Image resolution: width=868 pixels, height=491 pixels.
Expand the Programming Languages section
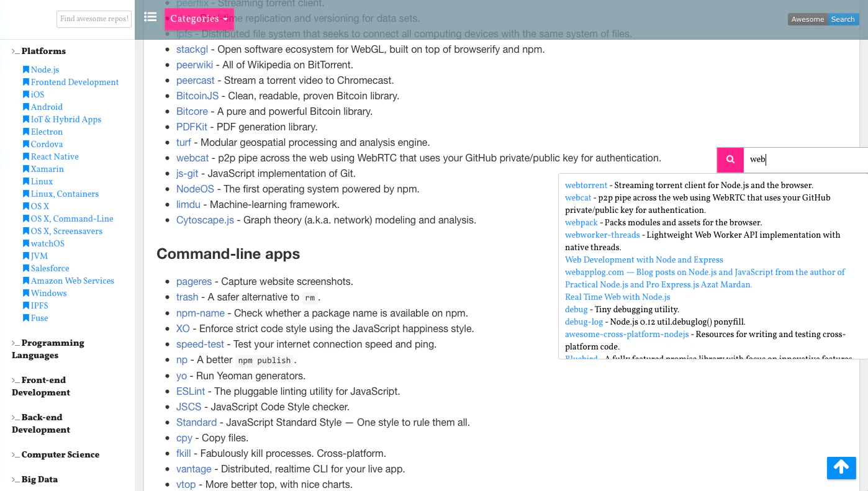48,349
